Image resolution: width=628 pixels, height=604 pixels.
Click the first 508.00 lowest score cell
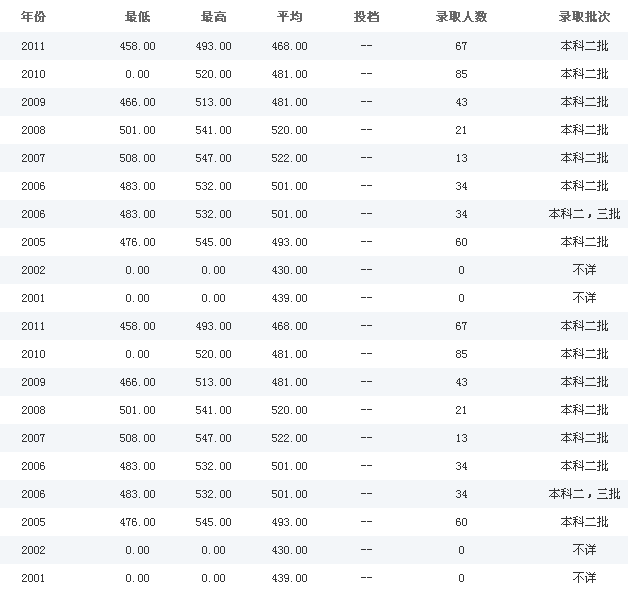click(x=138, y=158)
